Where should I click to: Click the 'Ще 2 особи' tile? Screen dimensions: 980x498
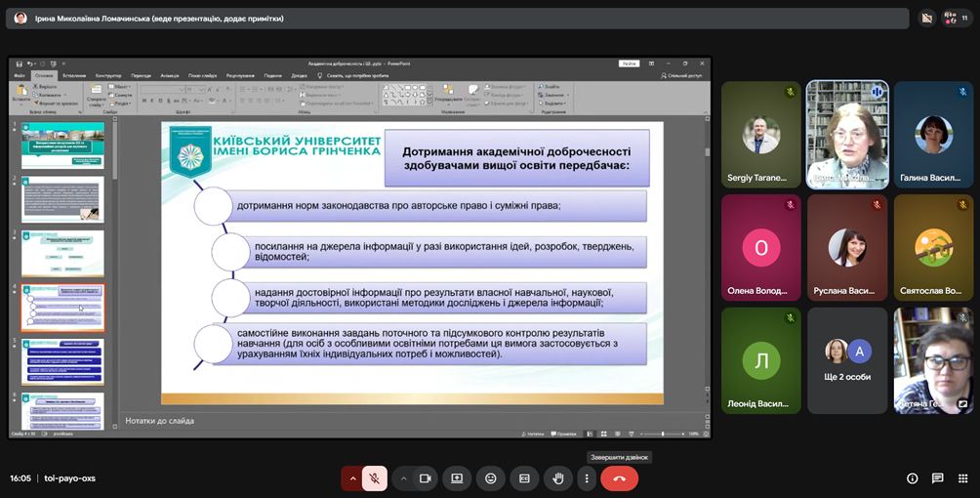point(847,359)
